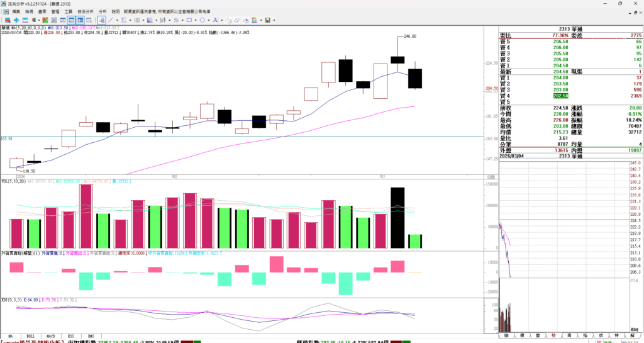Click the eraser tool icon
The height and width of the screenshot is (343, 644).
click(237, 20)
